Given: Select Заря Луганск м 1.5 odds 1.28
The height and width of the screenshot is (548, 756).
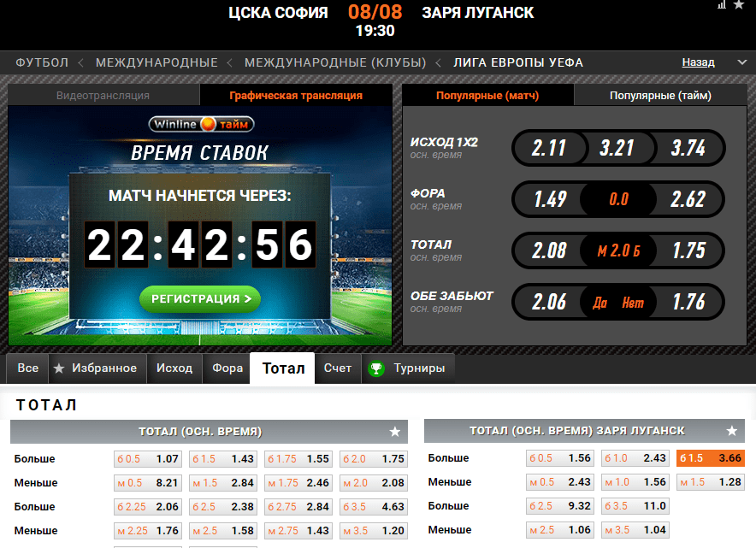Looking at the screenshot, I should tap(711, 482).
